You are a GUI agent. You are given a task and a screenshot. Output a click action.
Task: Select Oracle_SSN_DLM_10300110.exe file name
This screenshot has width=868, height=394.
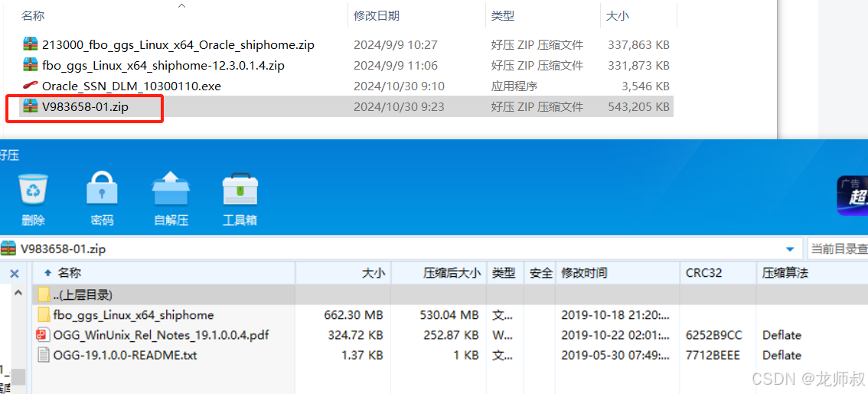(x=132, y=86)
